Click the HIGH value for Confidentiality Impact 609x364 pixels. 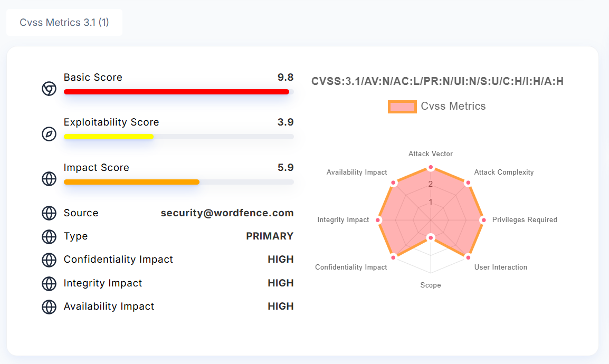tap(281, 260)
